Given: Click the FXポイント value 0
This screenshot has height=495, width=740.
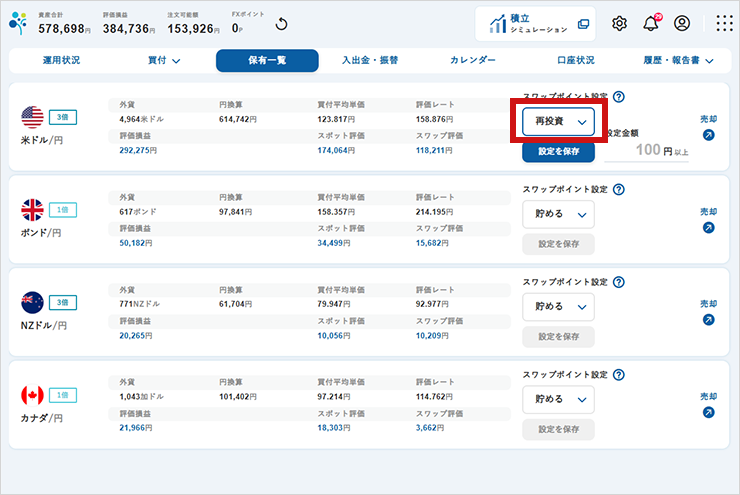Looking at the screenshot, I should point(237,29).
